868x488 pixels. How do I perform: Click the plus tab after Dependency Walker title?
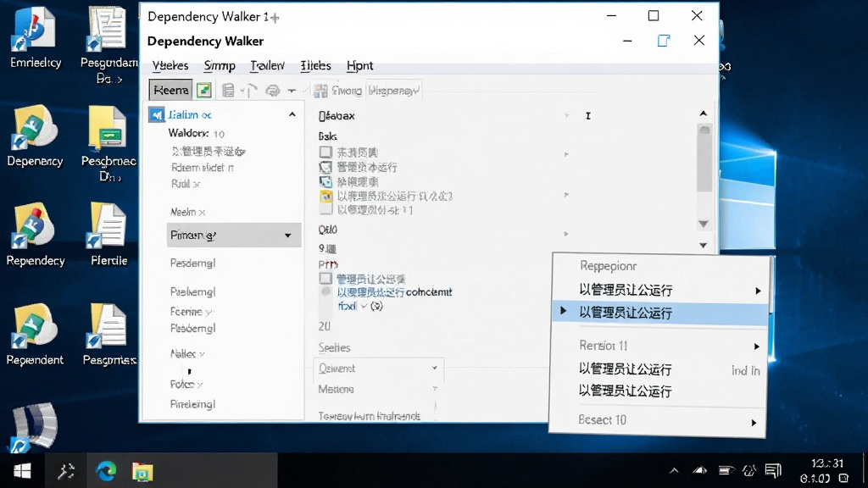click(275, 18)
